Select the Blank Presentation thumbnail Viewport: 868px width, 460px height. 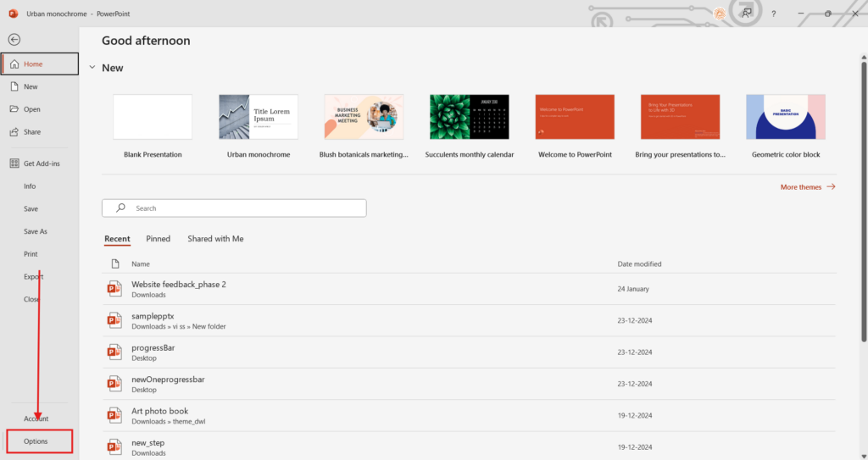click(x=153, y=117)
